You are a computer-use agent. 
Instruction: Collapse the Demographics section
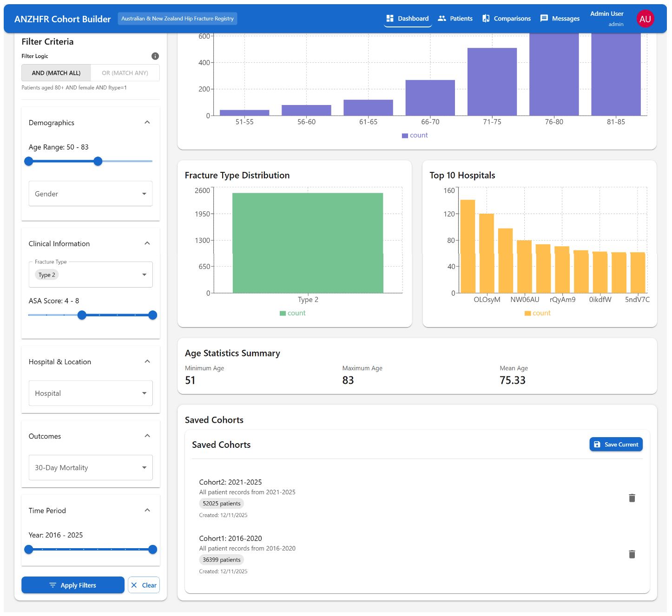click(x=147, y=123)
